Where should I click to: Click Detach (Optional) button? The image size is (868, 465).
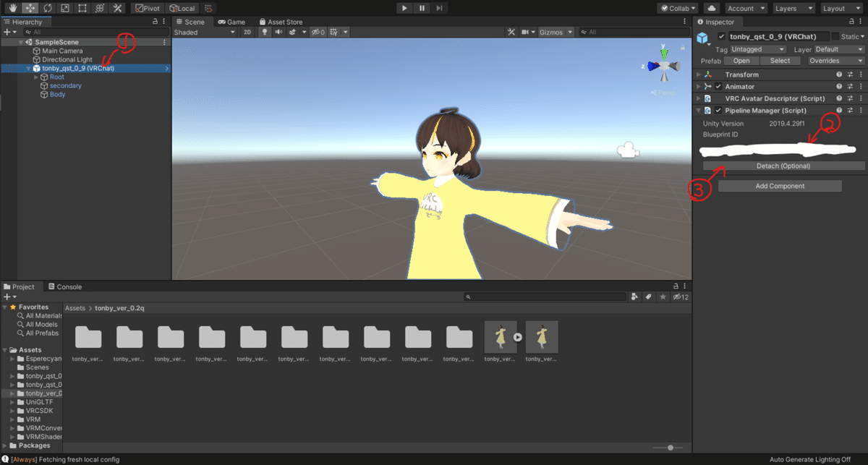pyautogui.click(x=783, y=166)
